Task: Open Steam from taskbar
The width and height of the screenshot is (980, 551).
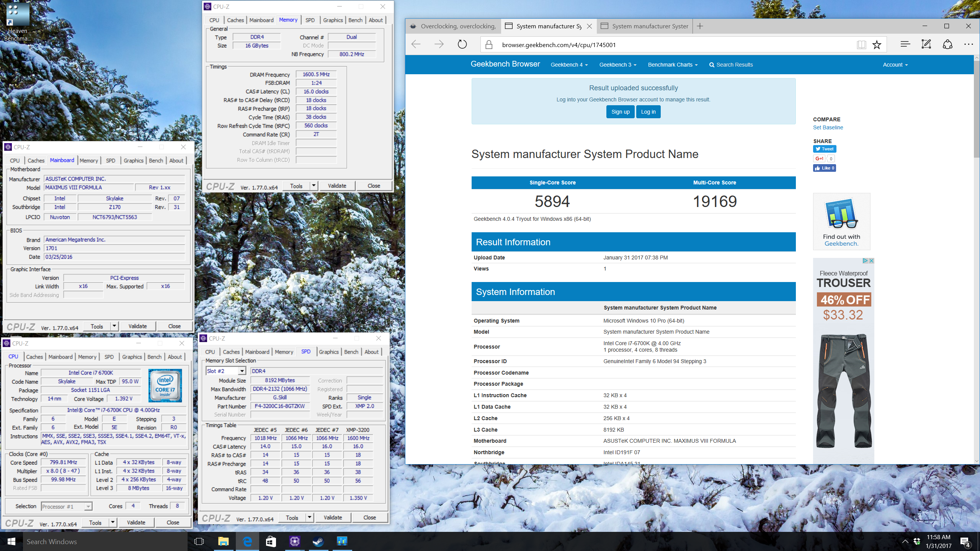Action: tap(318, 541)
